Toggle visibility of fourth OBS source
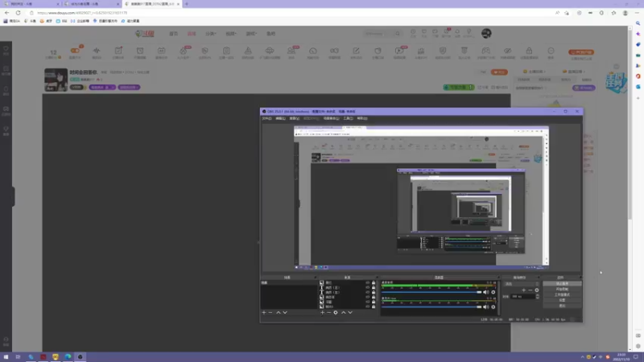Viewport: 644px width, 362px height. pos(368,297)
